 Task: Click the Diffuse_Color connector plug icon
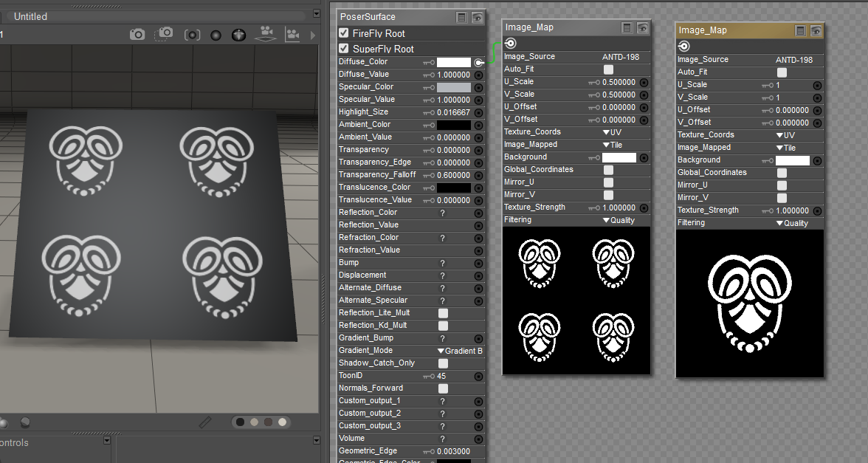point(478,63)
